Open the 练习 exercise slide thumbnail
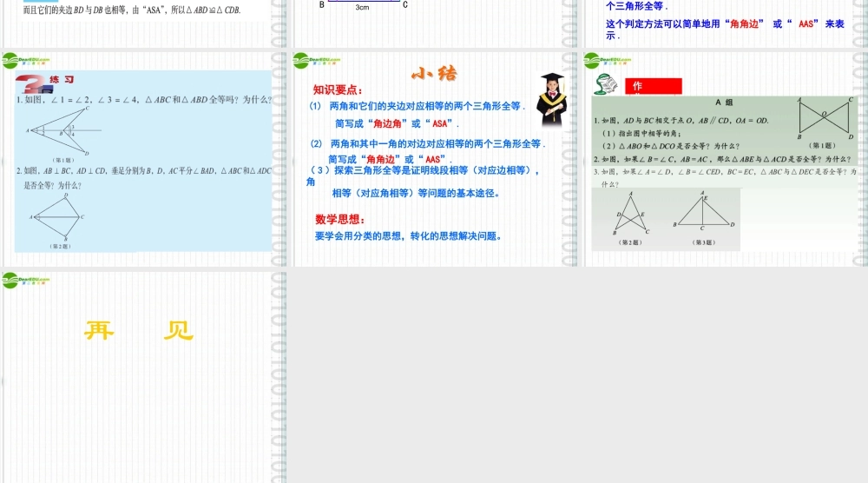This screenshot has width=868, height=483. tap(144, 160)
